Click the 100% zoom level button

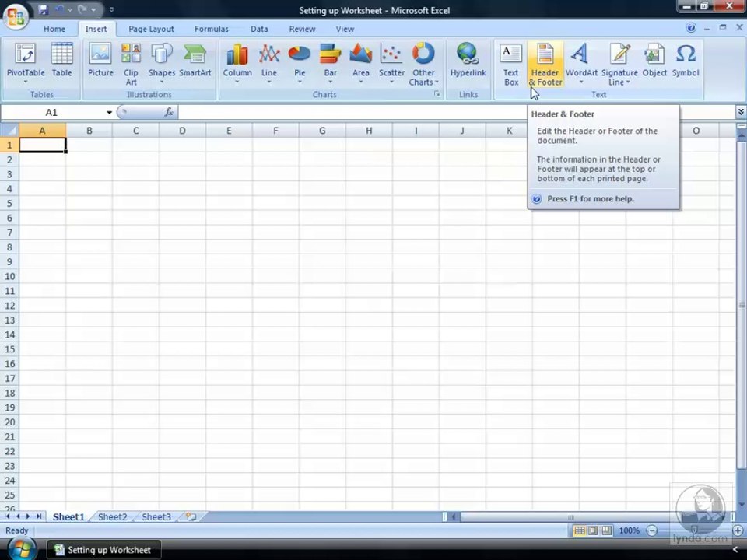(629, 530)
